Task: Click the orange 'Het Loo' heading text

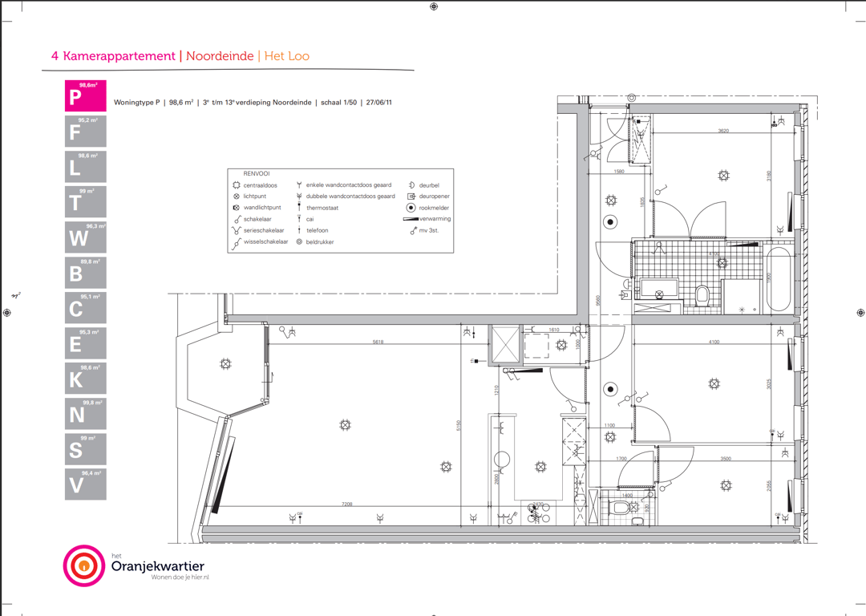Action: pos(286,56)
